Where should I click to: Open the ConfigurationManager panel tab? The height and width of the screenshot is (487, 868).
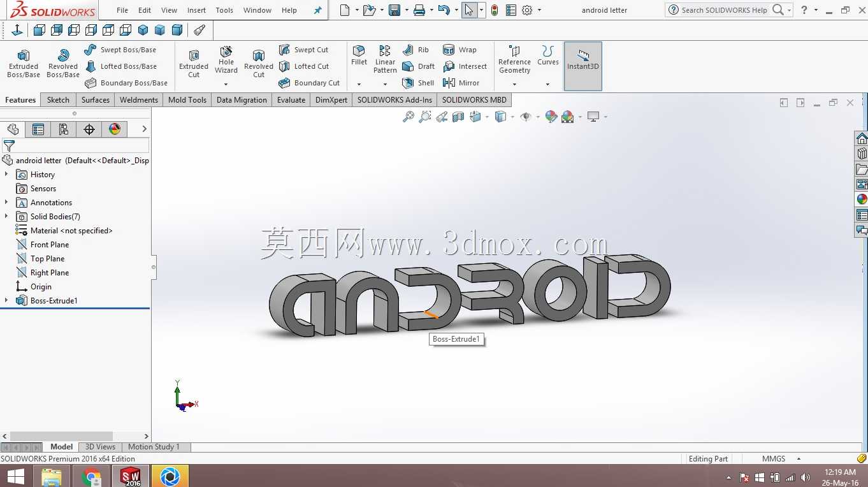(x=64, y=129)
